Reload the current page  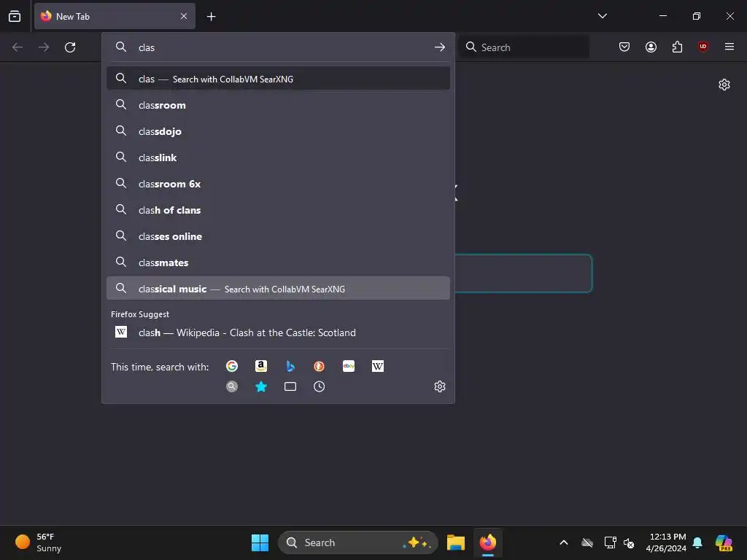click(x=70, y=47)
